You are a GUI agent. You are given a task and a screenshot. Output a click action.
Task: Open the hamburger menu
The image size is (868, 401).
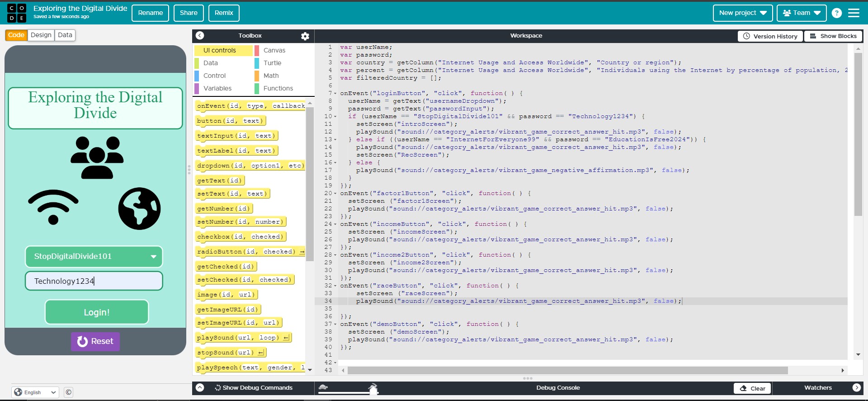pos(854,13)
